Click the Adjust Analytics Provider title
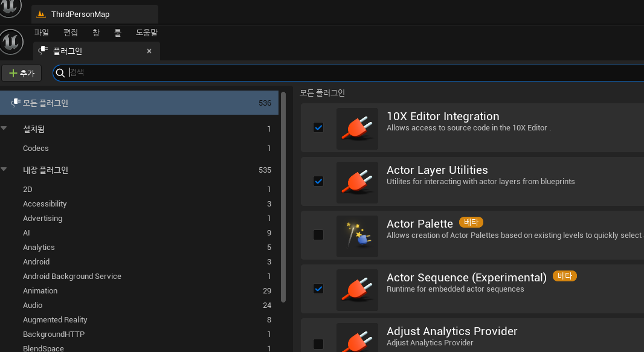The image size is (644, 352). click(x=452, y=331)
